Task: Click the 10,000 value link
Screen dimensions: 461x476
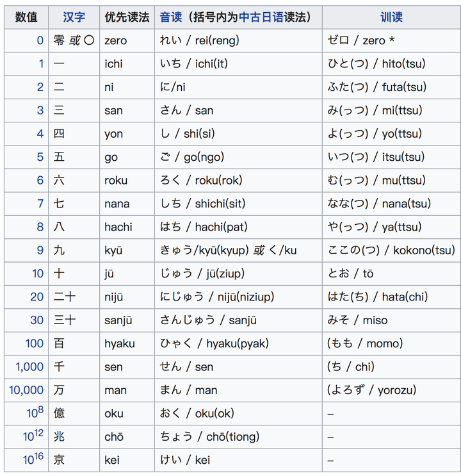Action: point(26,390)
